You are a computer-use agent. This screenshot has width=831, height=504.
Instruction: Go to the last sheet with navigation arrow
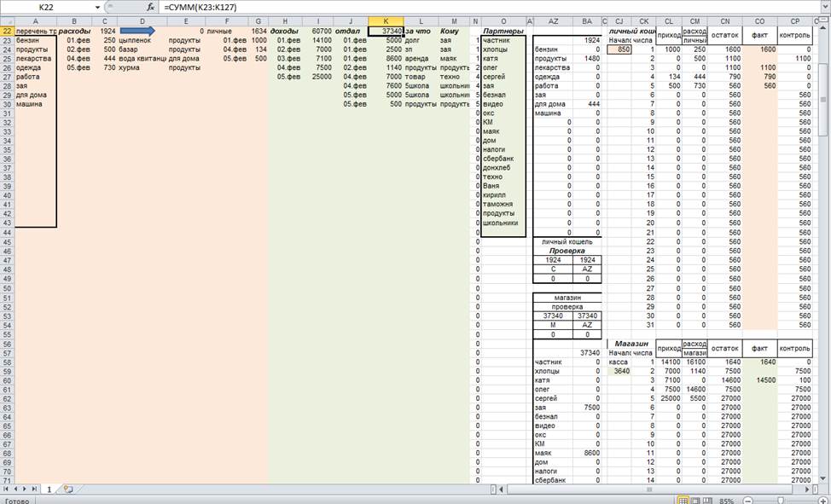[35, 490]
